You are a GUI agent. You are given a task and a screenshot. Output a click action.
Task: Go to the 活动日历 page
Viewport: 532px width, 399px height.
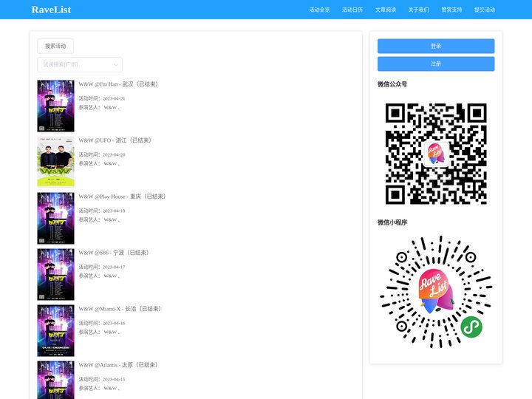tap(352, 10)
